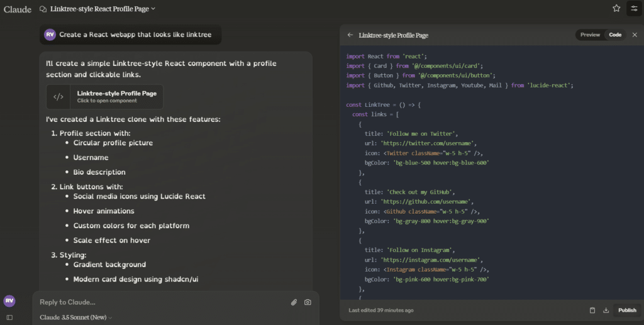Publish the artifact

pyautogui.click(x=627, y=311)
